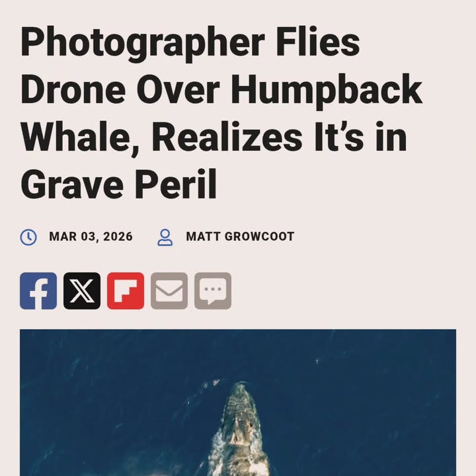Screen dimensions: 476x476
Task: Share the article by email envelope icon
Action: [x=169, y=291]
